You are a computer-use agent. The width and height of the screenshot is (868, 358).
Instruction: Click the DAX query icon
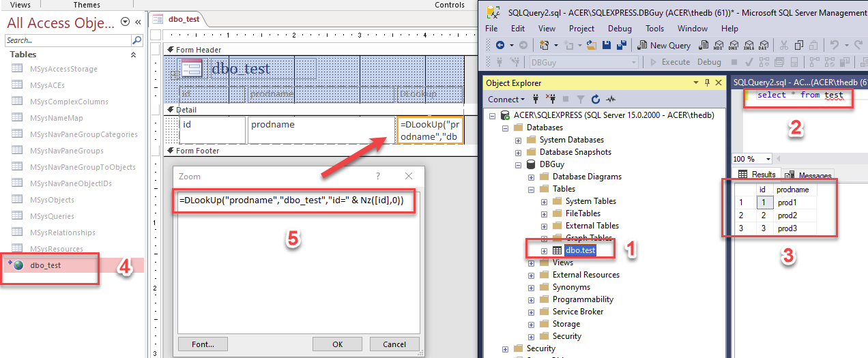click(x=764, y=45)
